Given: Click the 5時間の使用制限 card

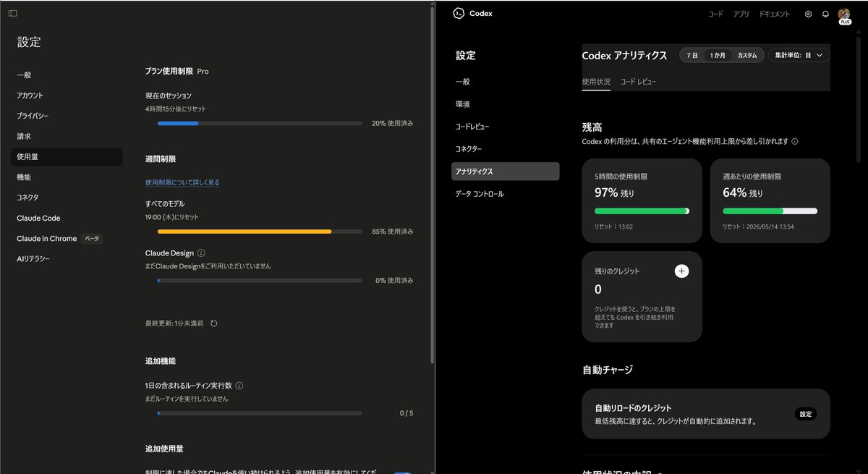Looking at the screenshot, I should click(642, 200).
